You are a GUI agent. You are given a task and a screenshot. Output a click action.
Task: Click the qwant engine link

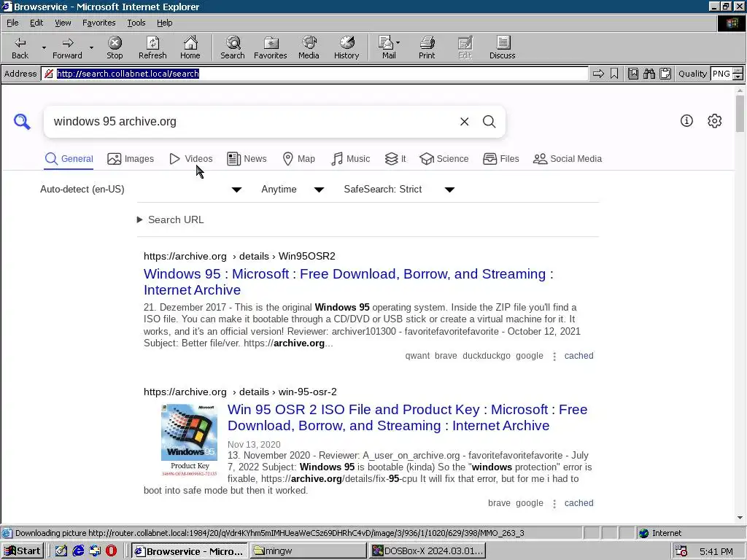coord(417,356)
